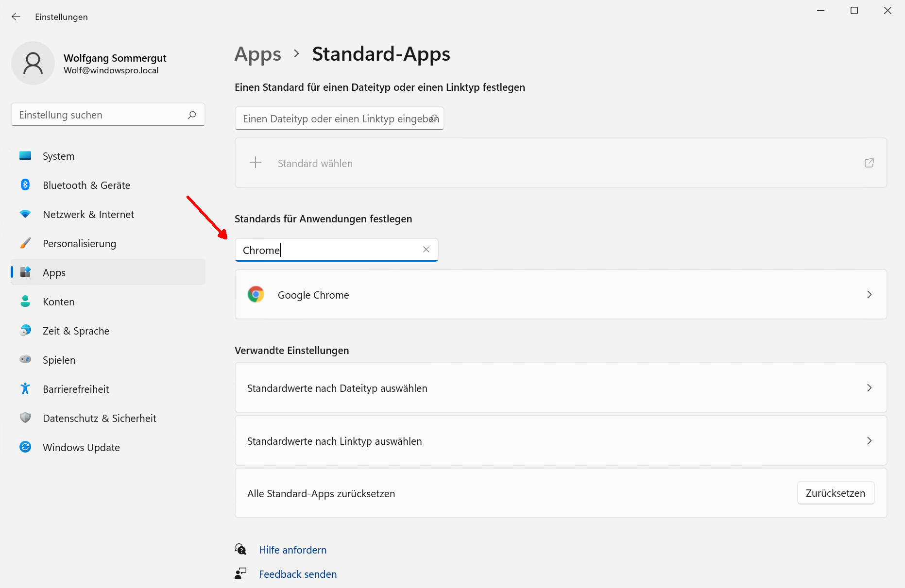Viewport: 905px width, 588px height.
Task: Open Standardwerte nach Linktyp auswählen
Action: pyautogui.click(x=559, y=441)
